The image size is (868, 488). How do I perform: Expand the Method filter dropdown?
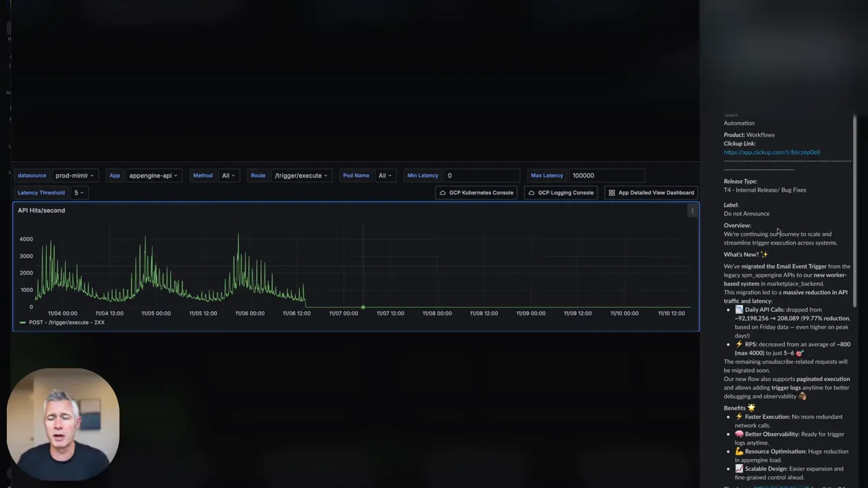228,175
